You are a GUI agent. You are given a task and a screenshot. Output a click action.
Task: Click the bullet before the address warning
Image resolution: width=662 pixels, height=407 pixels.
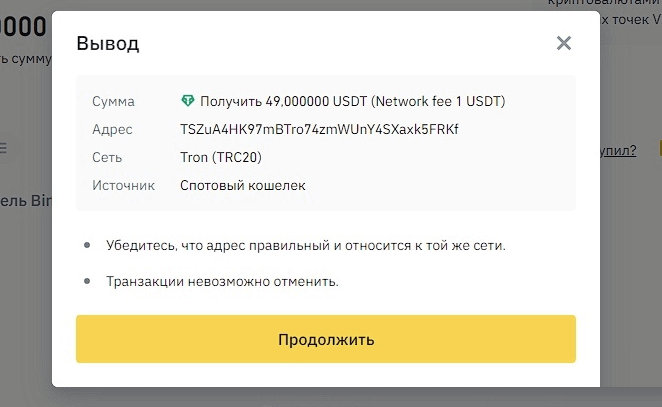coord(87,245)
